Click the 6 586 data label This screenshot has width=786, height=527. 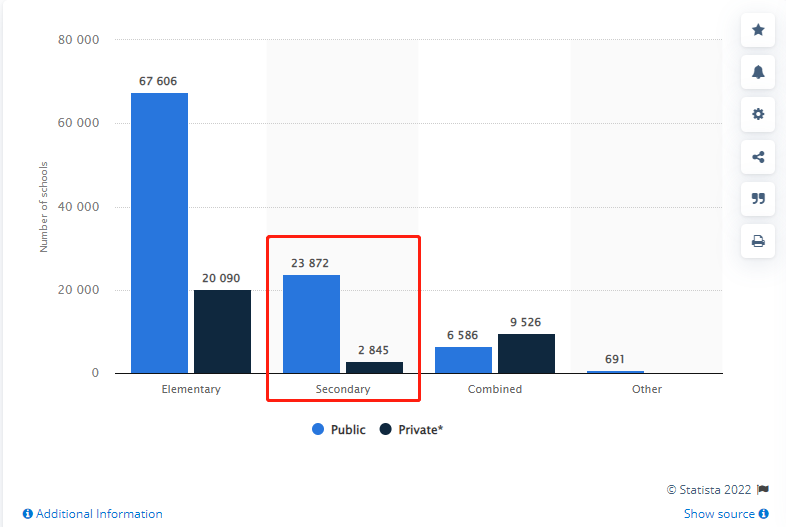pyautogui.click(x=463, y=335)
